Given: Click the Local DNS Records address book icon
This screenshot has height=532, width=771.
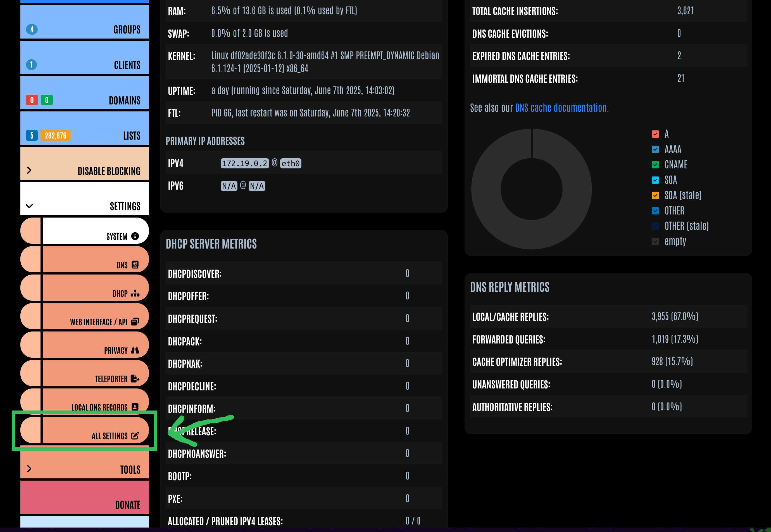Looking at the screenshot, I should point(135,407).
